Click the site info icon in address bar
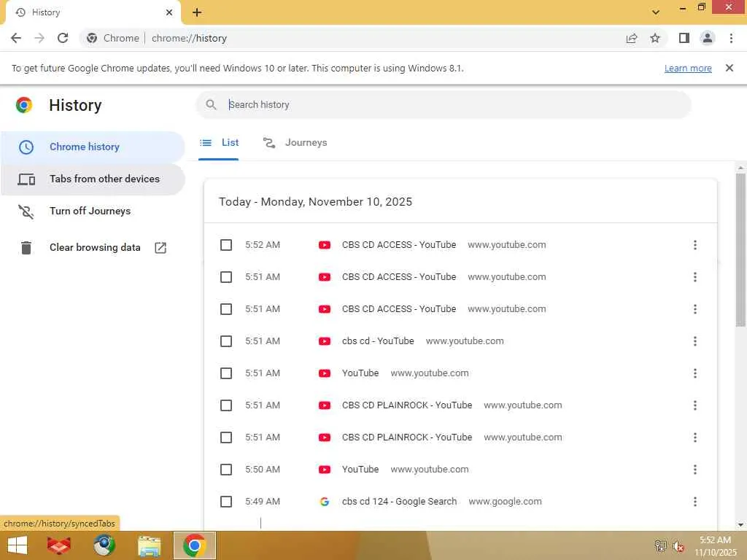The image size is (747, 560). pos(92,38)
